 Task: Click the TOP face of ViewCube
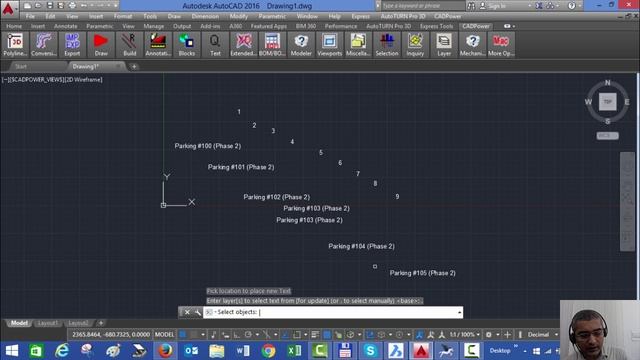(x=608, y=102)
